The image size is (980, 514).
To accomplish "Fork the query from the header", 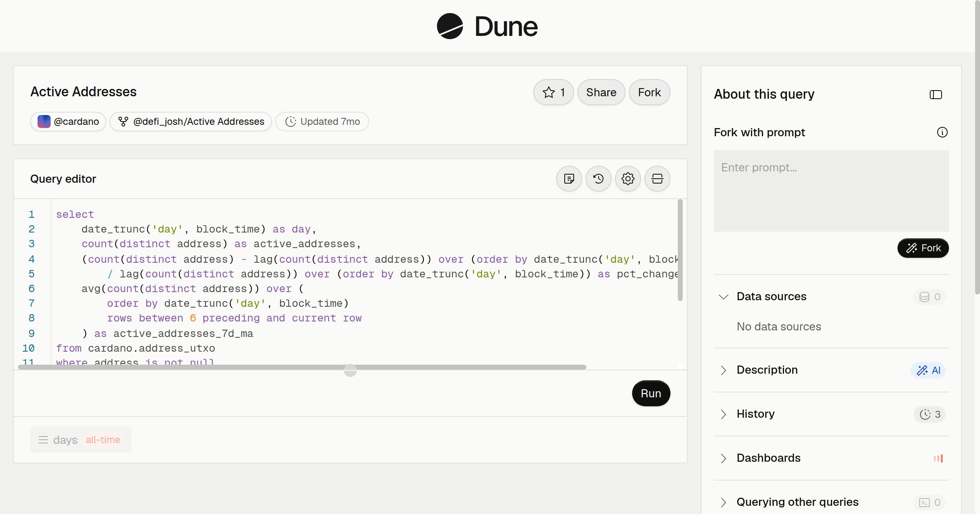I will [649, 92].
